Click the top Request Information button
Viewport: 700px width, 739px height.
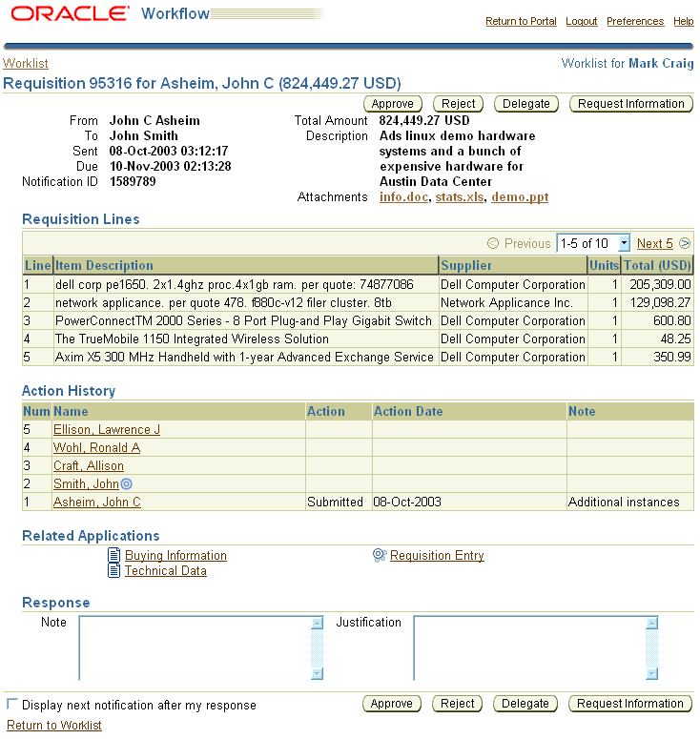pyautogui.click(x=631, y=104)
